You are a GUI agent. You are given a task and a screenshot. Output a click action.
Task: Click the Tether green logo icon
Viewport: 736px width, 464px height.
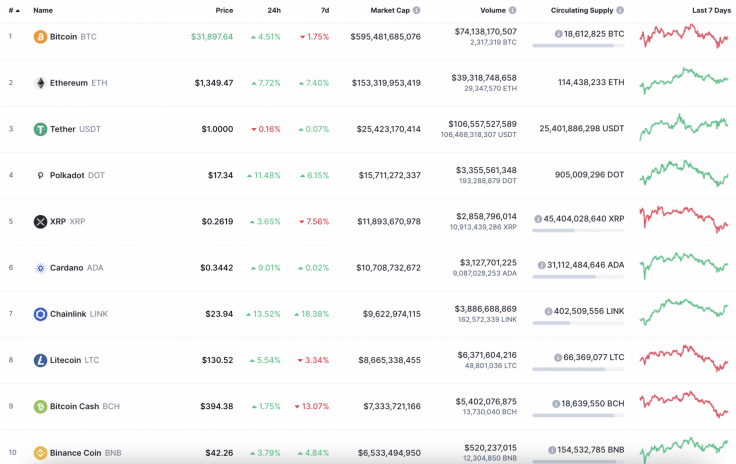40,129
